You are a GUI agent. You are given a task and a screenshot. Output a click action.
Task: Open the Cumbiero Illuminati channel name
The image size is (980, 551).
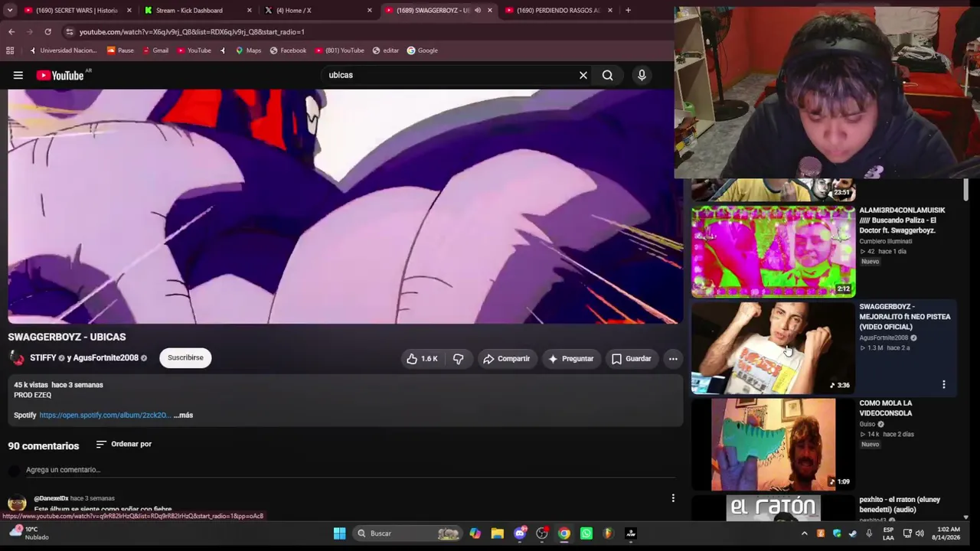(x=885, y=241)
